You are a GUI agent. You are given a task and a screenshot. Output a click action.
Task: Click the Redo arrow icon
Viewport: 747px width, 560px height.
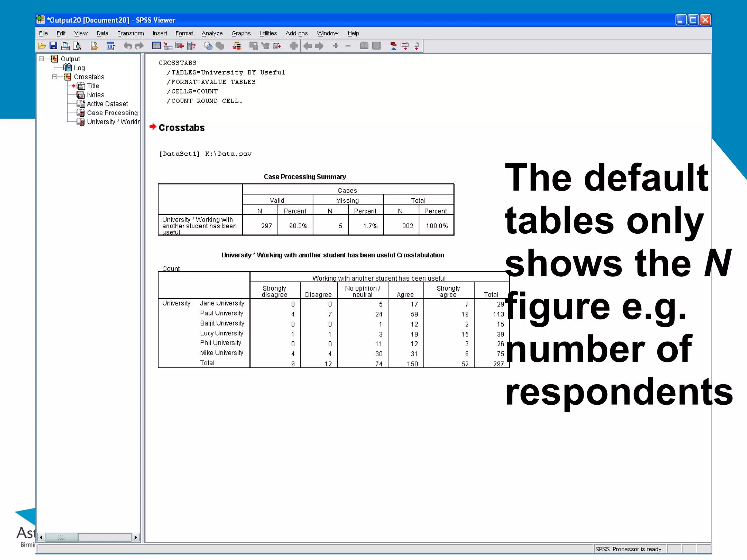coord(139,46)
